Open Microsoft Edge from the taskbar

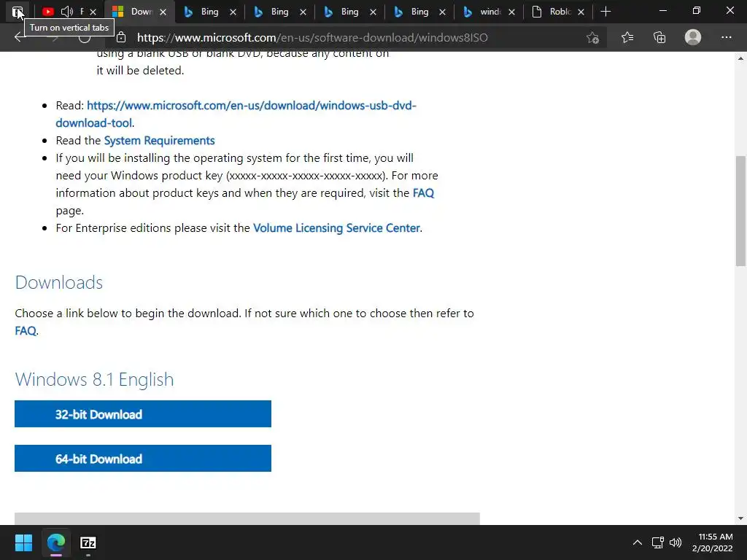[x=55, y=542]
